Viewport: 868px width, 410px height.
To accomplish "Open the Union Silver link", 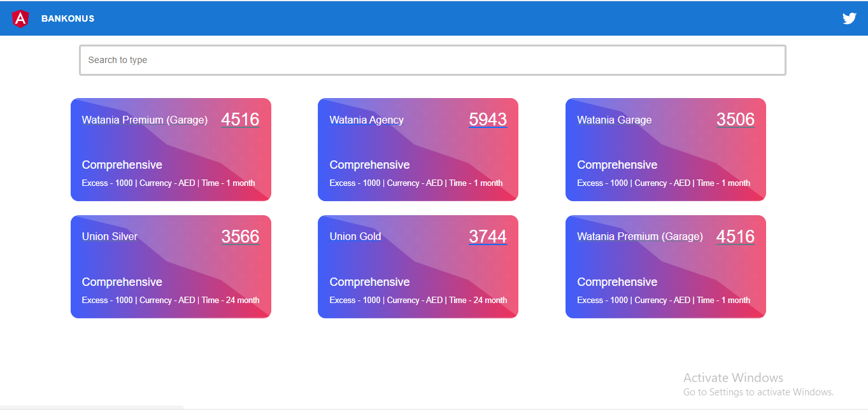I will (x=110, y=236).
